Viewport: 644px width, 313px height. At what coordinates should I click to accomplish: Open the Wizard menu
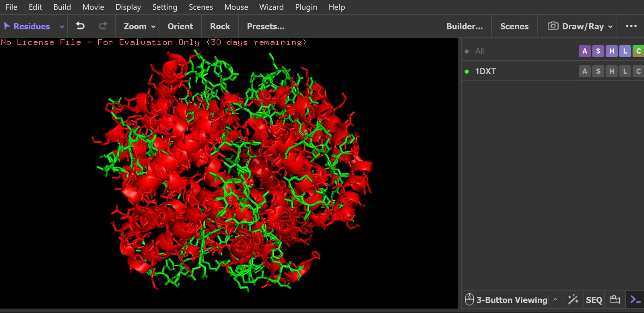pyautogui.click(x=271, y=7)
